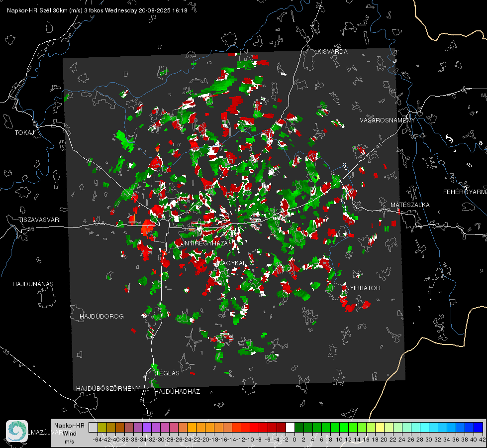Click the HAJDÚNÁNÁS city label

tap(33, 284)
